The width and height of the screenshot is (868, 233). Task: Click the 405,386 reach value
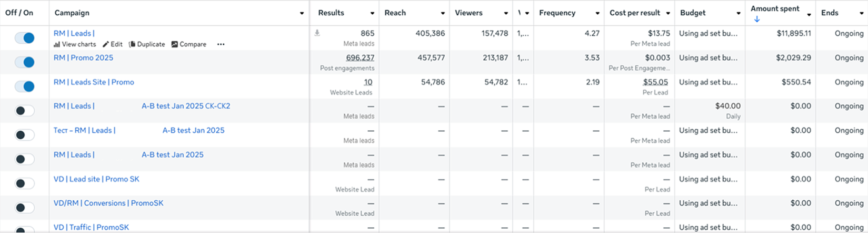tap(430, 33)
